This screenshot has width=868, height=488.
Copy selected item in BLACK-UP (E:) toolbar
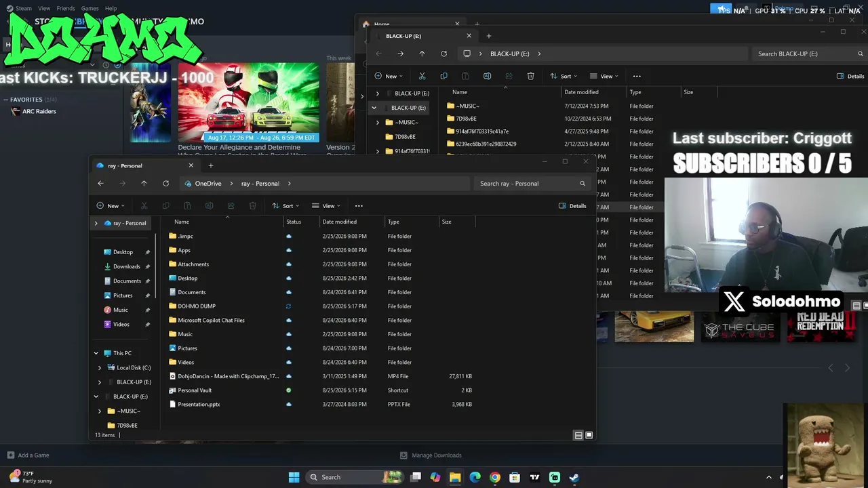click(x=443, y=76)
